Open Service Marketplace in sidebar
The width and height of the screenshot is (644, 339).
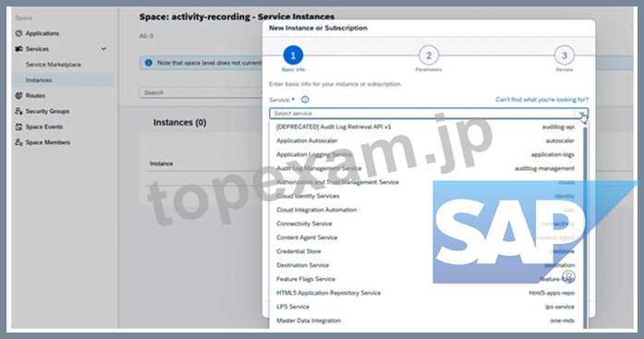tap(54, 65)
